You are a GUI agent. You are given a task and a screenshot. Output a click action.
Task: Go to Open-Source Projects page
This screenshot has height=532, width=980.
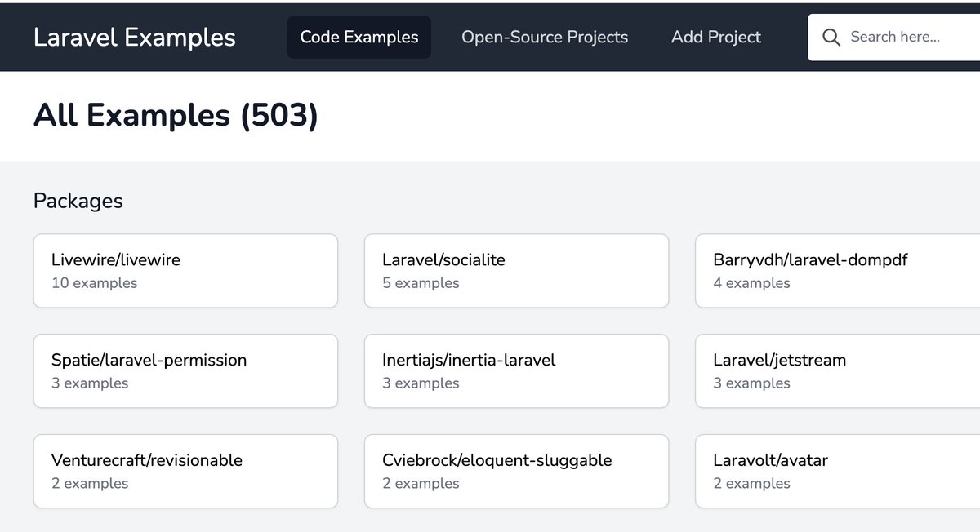(x=545, y=38)
